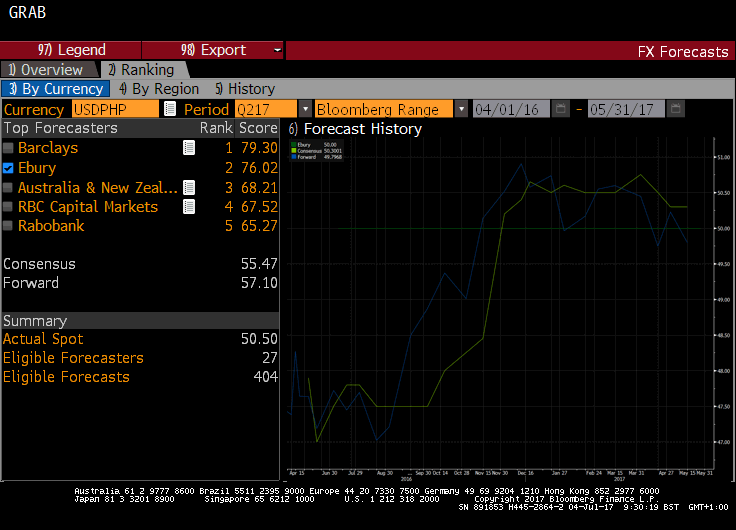Open Australia & New Zealand document icon
This screenshot has height=530, width=736.
point(189,188)
